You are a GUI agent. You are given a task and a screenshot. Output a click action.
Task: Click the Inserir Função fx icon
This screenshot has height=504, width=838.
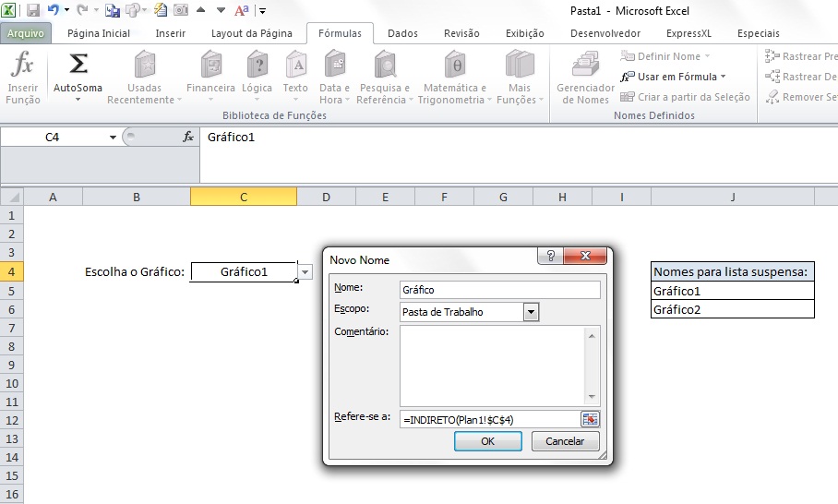tap(22, 64)
